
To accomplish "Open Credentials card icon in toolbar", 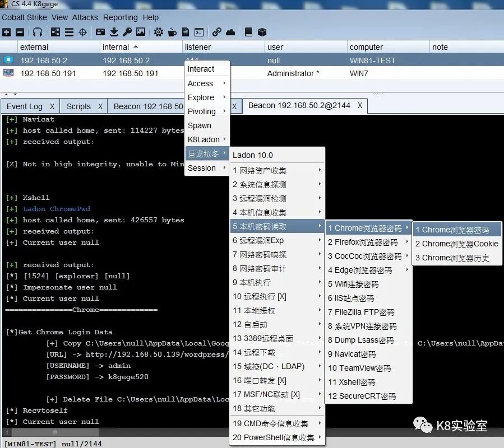I will [x=100, y=32].
